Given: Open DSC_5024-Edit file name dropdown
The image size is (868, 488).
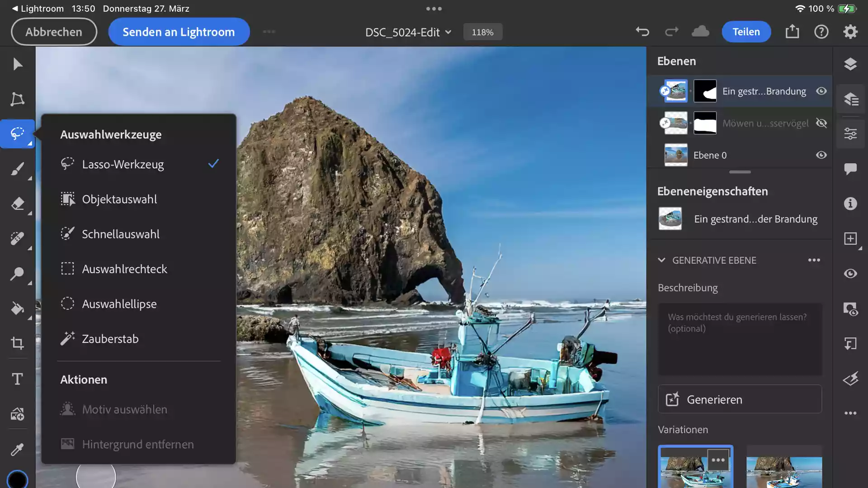Looking at the screenshot, I should click(x=408, y=32).
